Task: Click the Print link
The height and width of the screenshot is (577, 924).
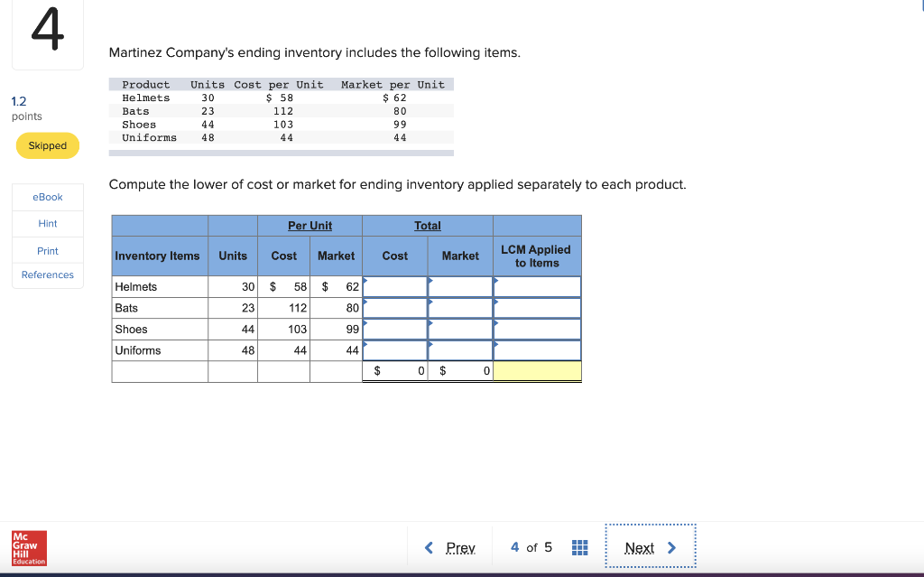Action: (48, 251)
